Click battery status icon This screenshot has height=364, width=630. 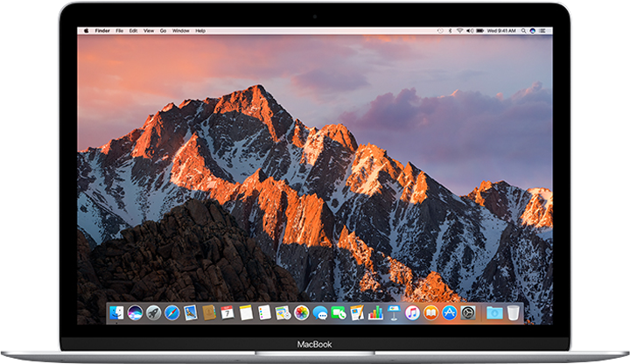[480, 31]
